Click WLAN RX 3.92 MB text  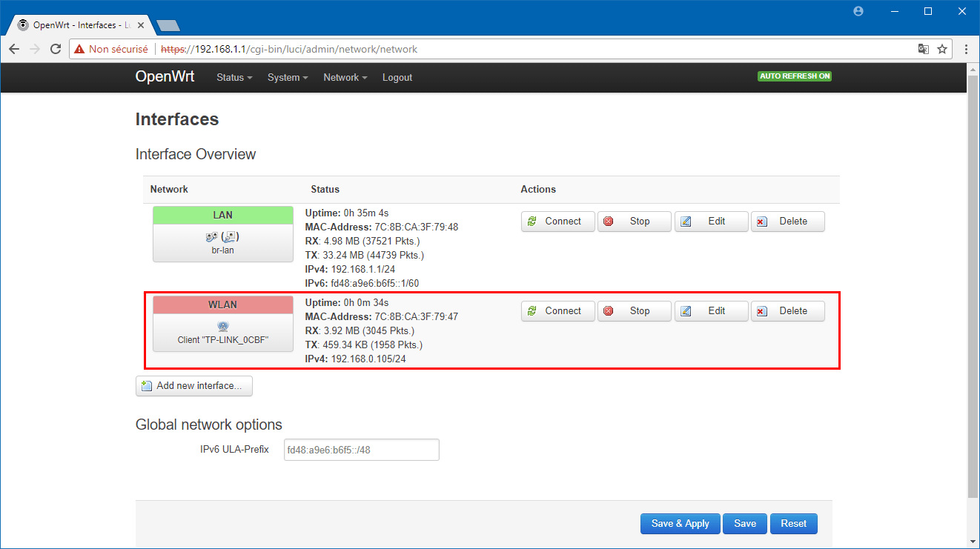tap(360, 331)
